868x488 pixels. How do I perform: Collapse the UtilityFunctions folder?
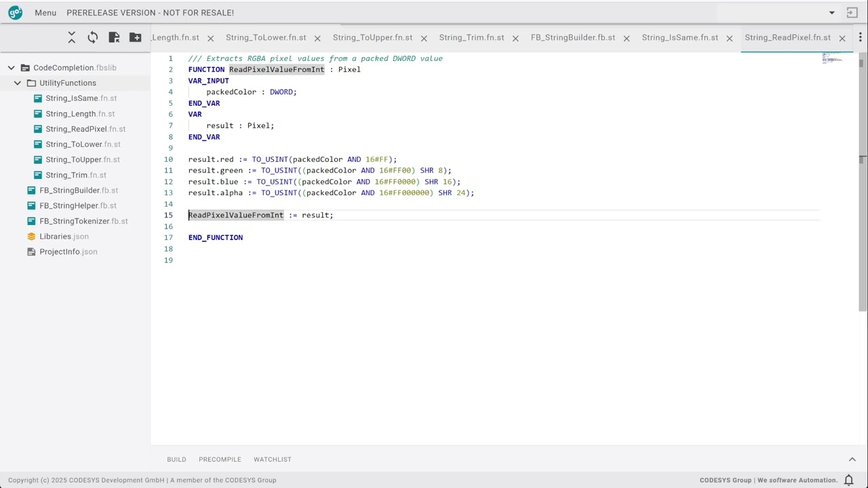[x=18, y=83]
